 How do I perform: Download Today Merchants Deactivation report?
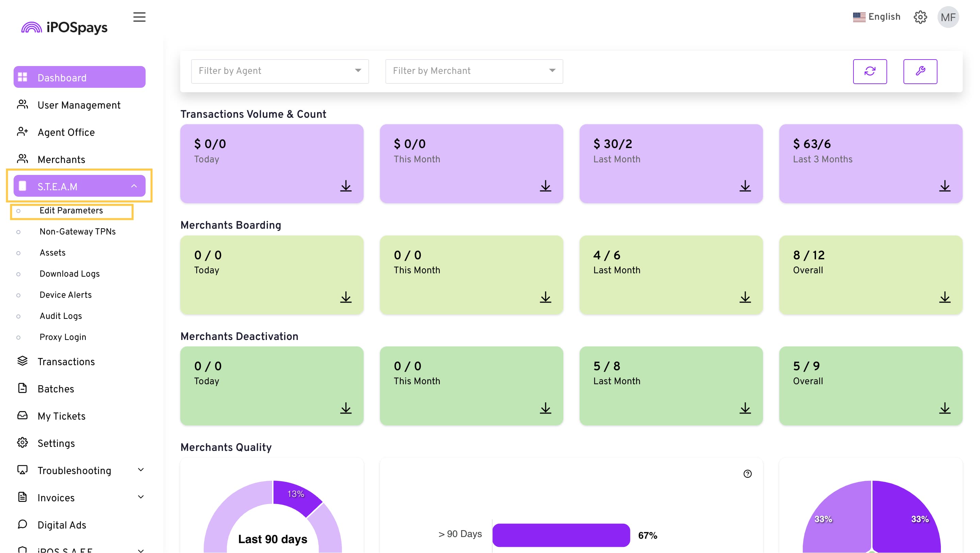[346, 408]
